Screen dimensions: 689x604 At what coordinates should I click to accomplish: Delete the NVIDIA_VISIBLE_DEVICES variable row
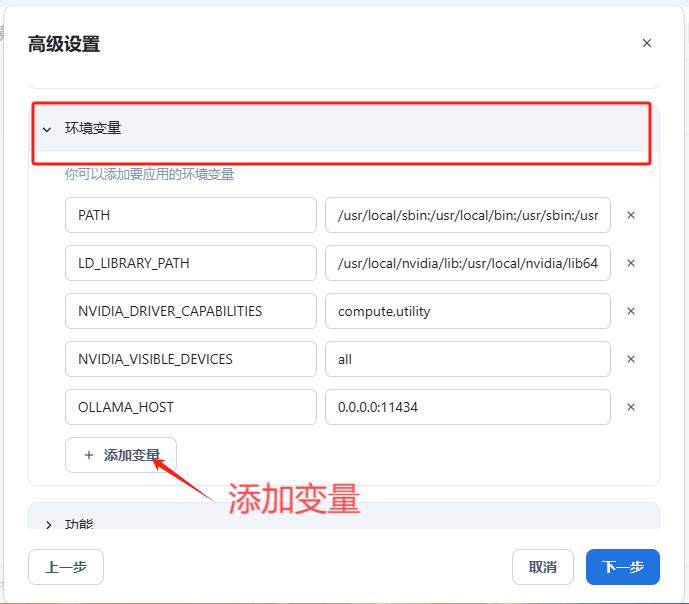click(x=631, y=359)
